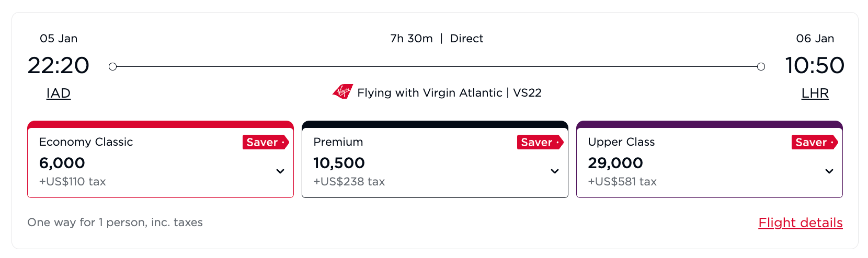The image size is (868, 258).
Task: Click the departure endpoint circle on route line
Action: (112, 66)
